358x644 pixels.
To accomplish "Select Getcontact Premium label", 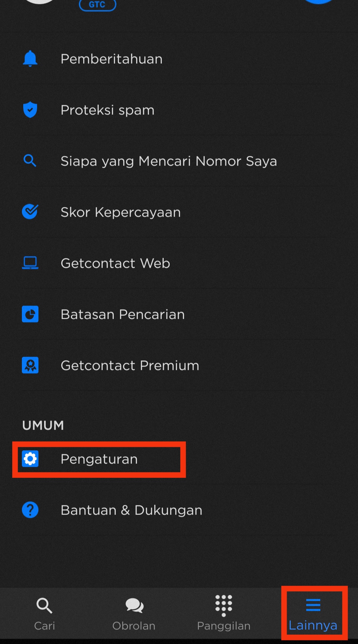I will [x=130, y=365].
